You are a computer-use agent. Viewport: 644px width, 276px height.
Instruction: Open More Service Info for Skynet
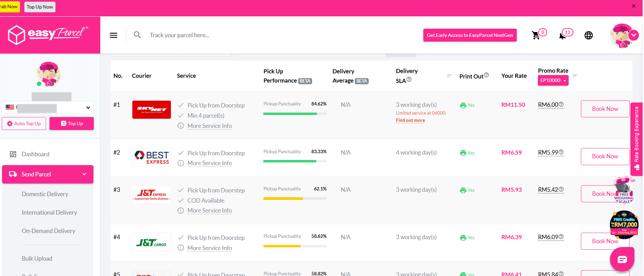coord(210,126)
